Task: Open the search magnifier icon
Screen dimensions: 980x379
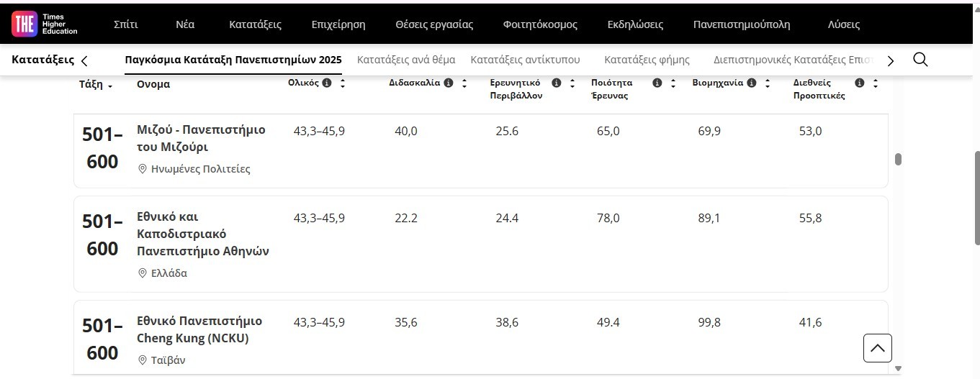Action: pyautogui.click(x=920, y=60)
